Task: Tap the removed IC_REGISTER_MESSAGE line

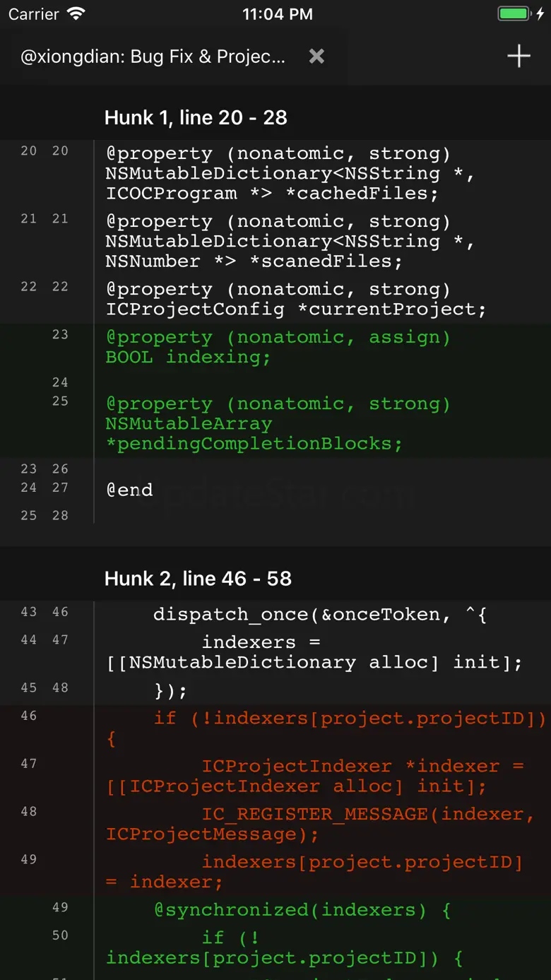Action: coord(318,824)
